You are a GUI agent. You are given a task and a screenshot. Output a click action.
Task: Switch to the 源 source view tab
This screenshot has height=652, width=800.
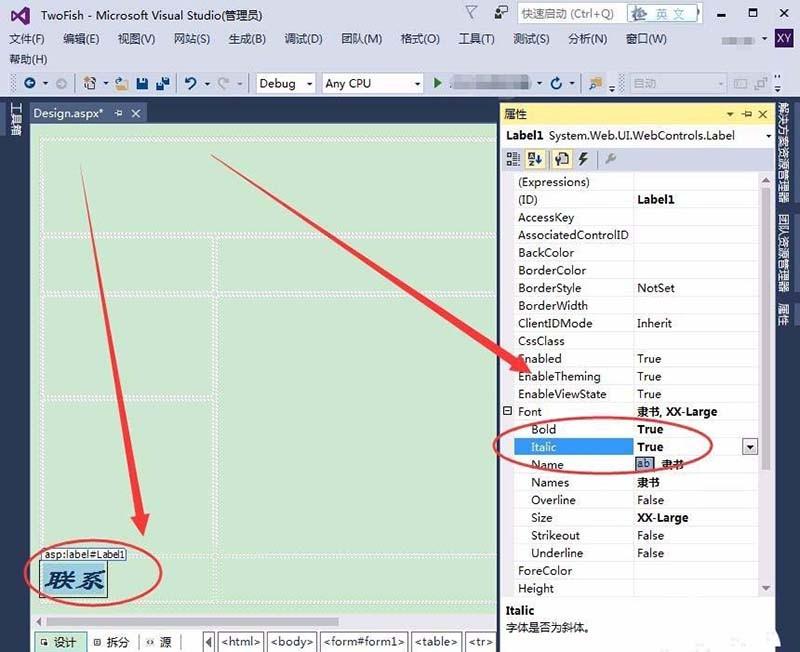tap(163, 642)
